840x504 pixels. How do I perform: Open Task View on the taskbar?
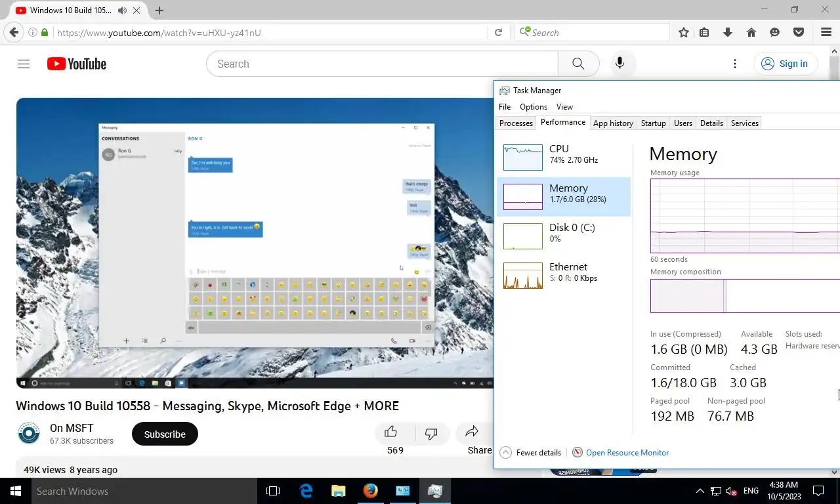tap(273, 491)
